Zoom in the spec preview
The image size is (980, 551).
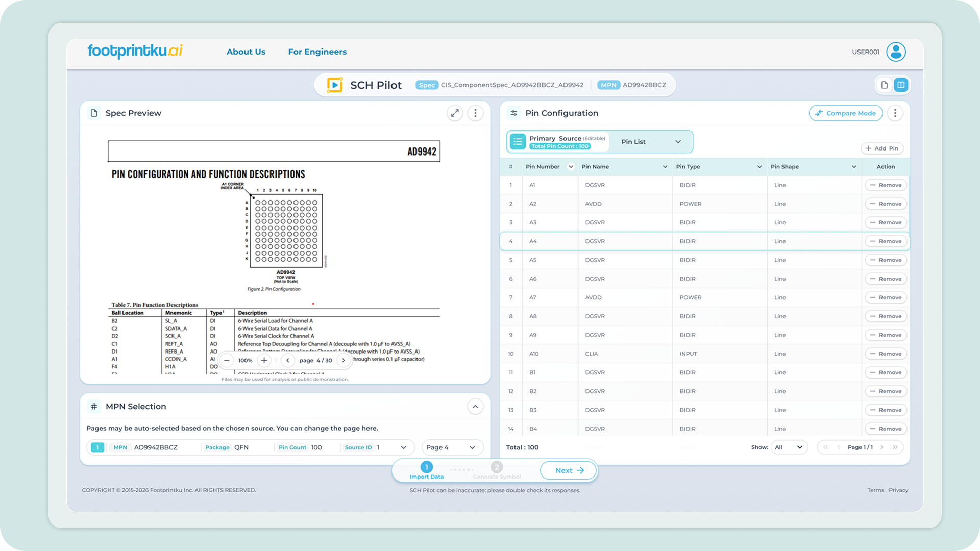[x=264, y=360]
